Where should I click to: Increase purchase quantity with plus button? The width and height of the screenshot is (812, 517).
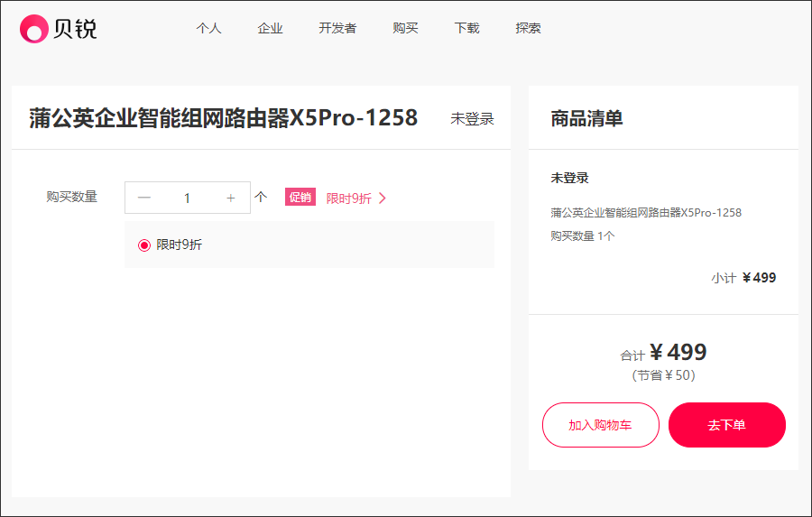(x=231, y=198)
